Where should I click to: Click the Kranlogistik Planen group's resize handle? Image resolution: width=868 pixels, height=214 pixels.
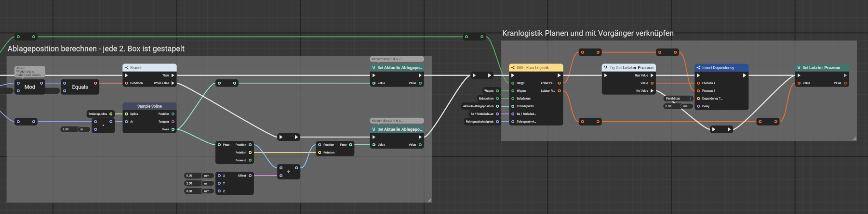click(854, 138)
